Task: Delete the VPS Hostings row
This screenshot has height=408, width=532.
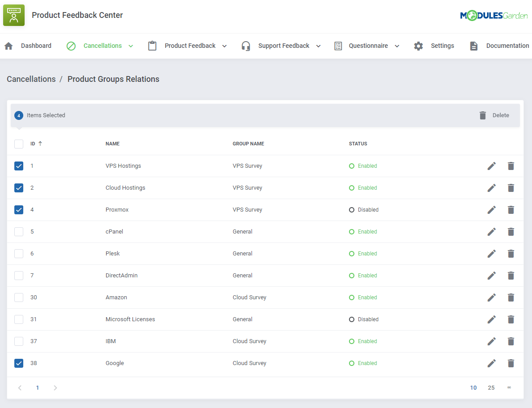Action: tap(511, 166)
